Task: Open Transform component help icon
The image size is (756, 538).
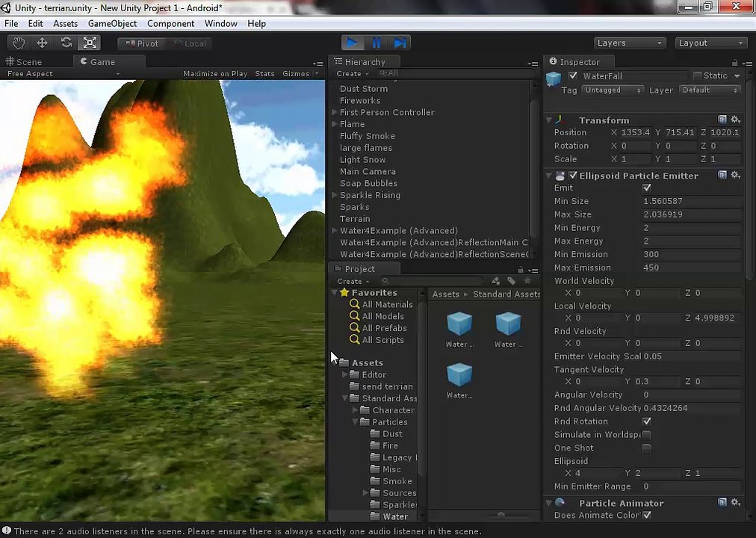Action: click(722, 120)
